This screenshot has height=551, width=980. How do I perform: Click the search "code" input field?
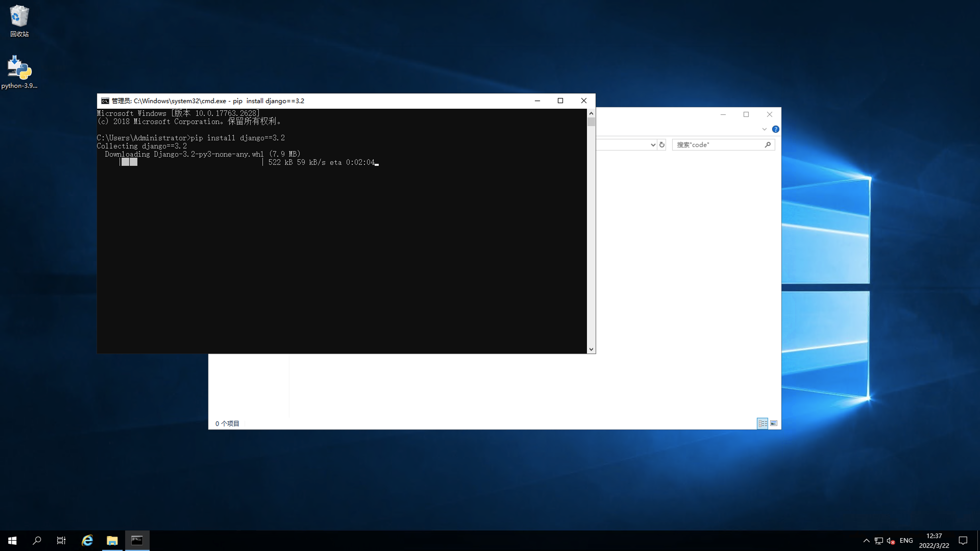pyautogui.click(x=719, y=144)
